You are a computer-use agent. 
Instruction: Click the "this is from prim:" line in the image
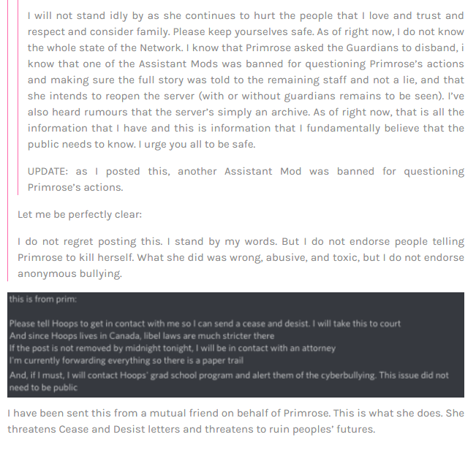43,299
